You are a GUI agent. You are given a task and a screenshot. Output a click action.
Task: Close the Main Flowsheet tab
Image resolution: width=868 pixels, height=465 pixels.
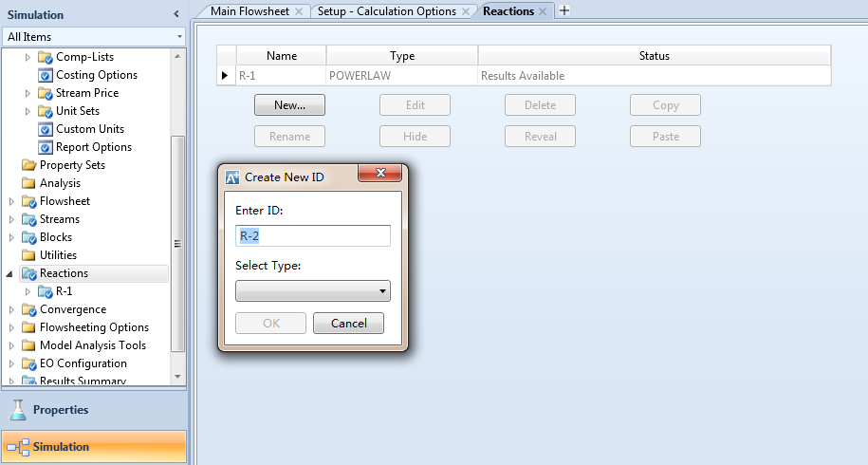[299, 11]
